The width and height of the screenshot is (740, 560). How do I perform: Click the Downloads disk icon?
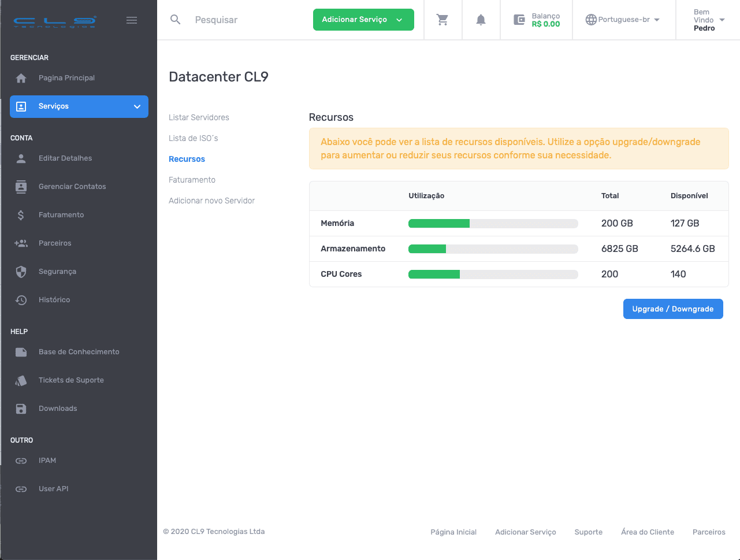(x=21, y=409)
